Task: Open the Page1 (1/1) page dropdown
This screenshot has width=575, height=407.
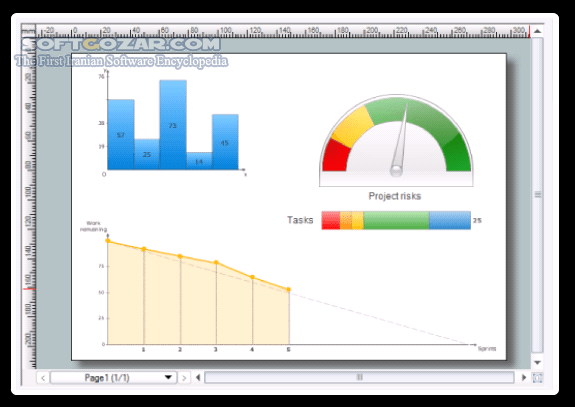Action: tap(114, 378)
